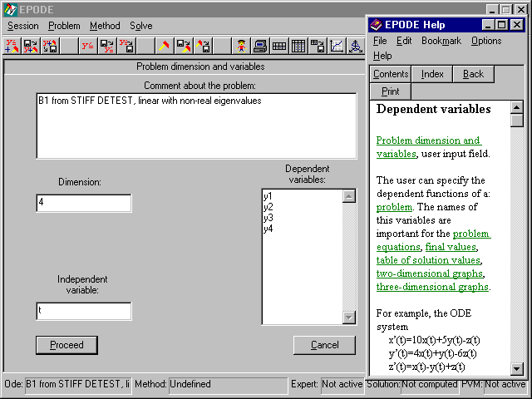The height and width of the screenshot is (399, 532).
Task: Click the Dimension input field
Action: point(84,203)
